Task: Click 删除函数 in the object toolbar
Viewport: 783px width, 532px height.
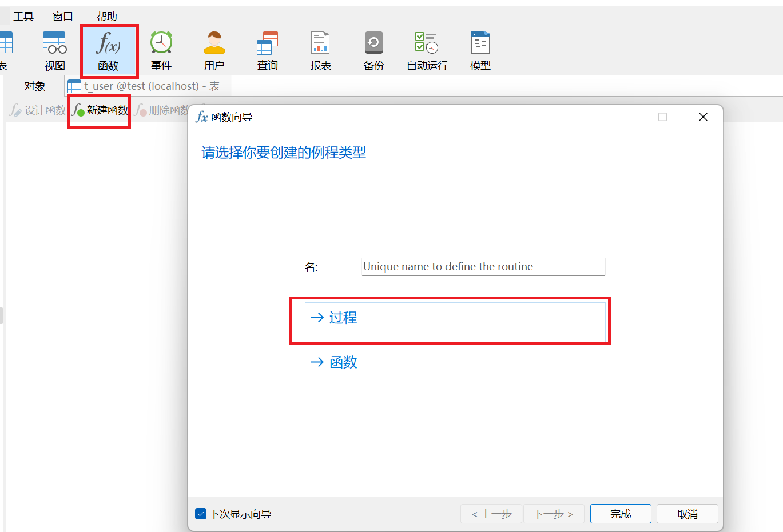Action: click(x=162, y=110)
